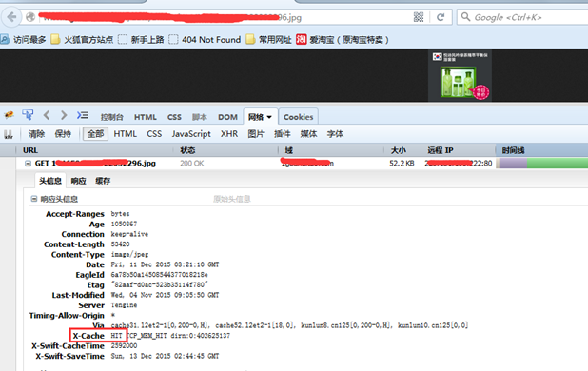Viewport: 588px width, 371px height.
Task: Collapse the GET 296.jpg request row
Action: point(28,164)
